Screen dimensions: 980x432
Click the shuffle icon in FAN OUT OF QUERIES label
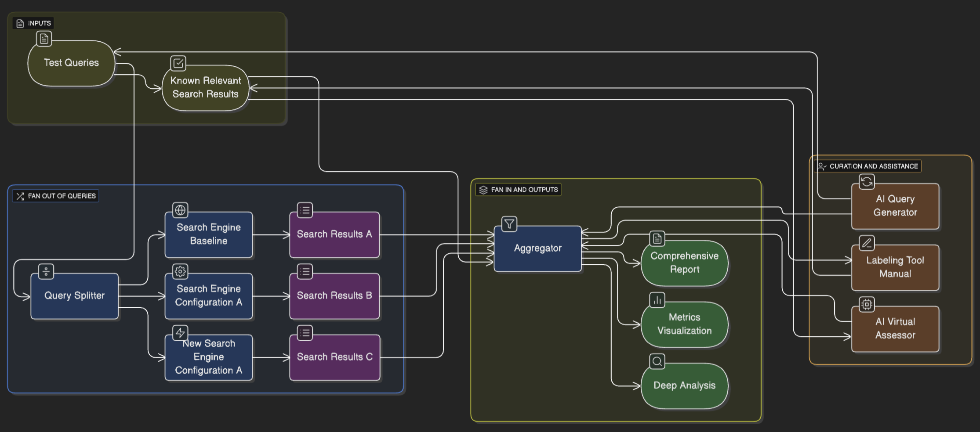(x=20, y=196)
